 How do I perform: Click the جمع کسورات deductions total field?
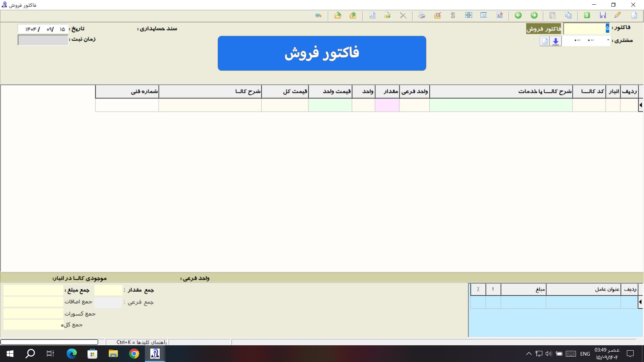click(x=33, y=313)
